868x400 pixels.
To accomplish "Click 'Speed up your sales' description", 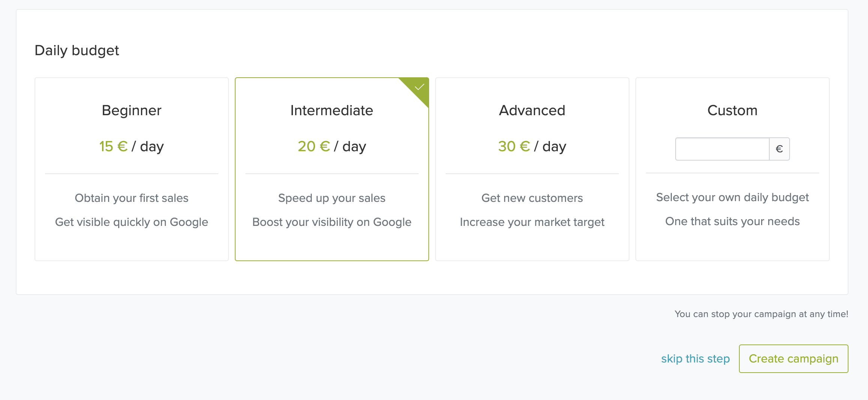I will pos(332,198).
